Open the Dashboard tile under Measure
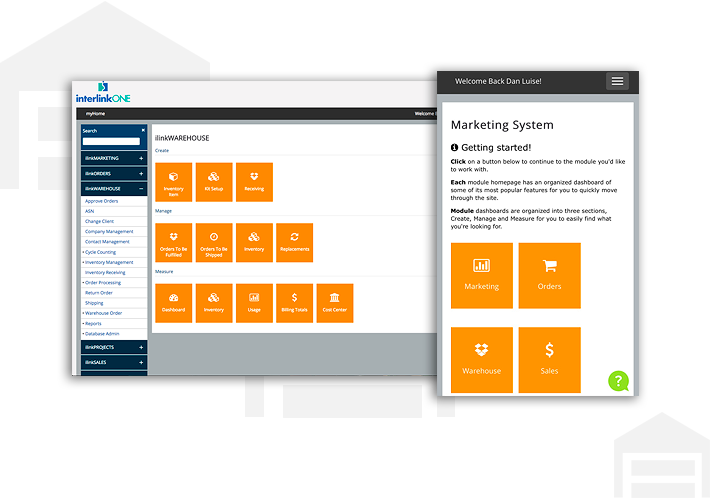710x498 pixels. [173, 303]
